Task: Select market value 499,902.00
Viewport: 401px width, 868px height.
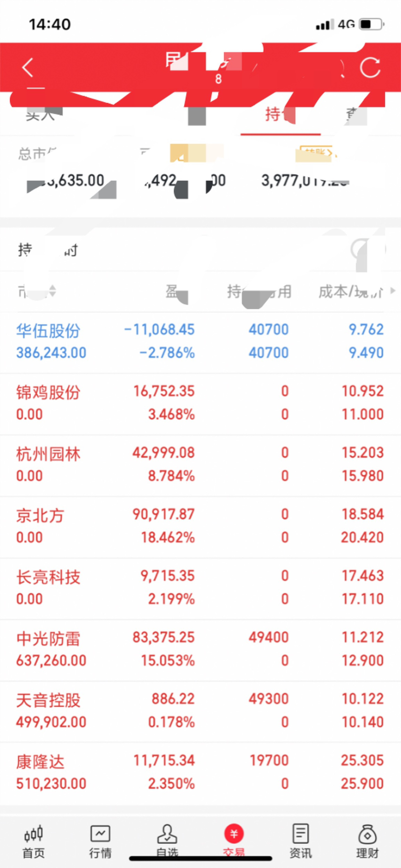Action: 51,722
